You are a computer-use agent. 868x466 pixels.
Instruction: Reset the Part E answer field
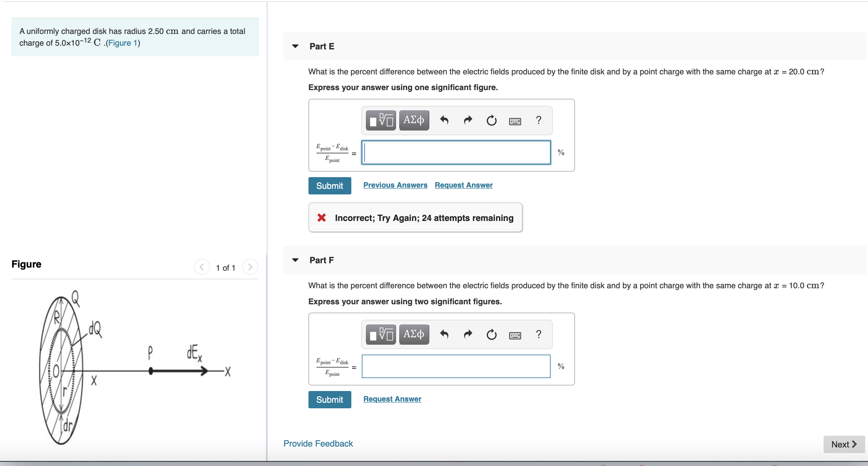491,120
